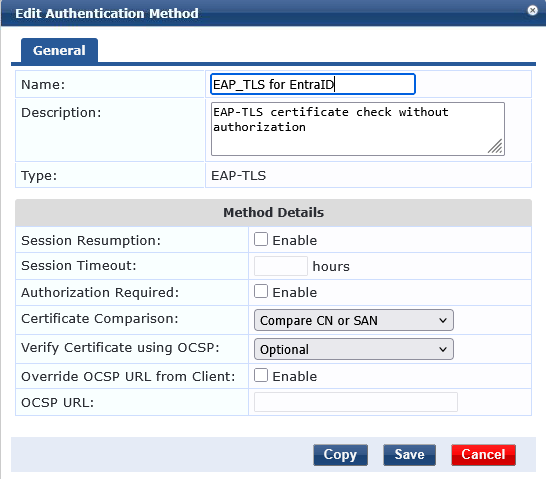Click the Certificate Comparison dropdown arrow
Image resolution: width=546 pixels, height=479 pixels.
[443, 320]
